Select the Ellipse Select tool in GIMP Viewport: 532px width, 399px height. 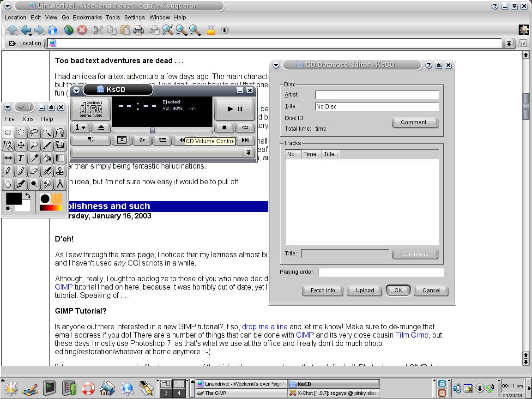click(21, 133)
